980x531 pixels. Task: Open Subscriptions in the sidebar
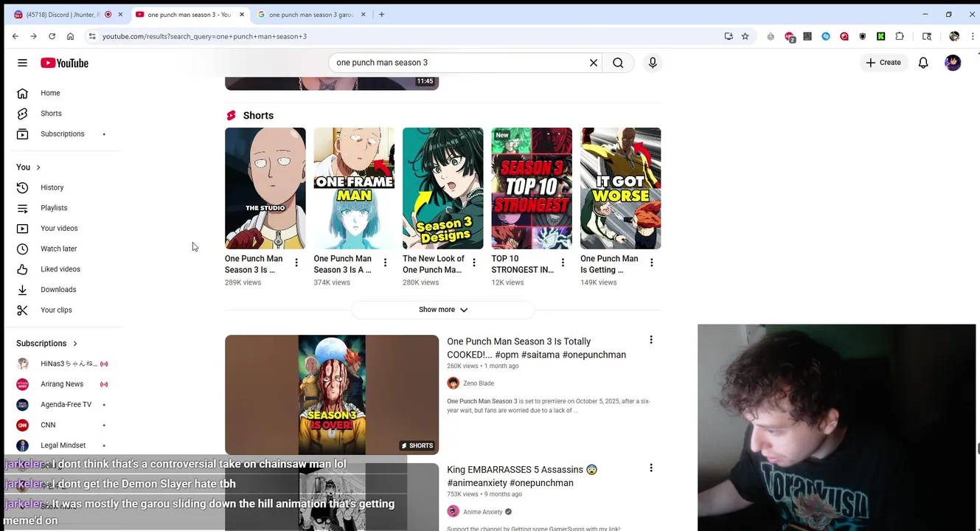click(63, 133)
